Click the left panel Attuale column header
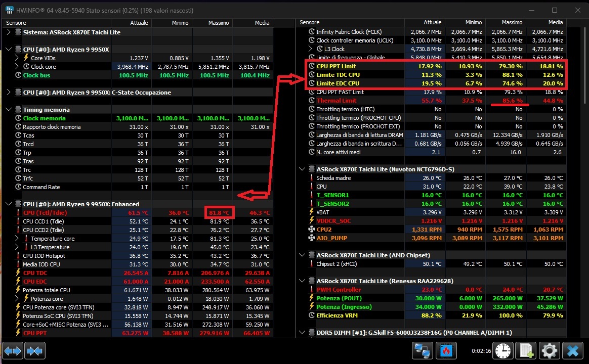This screenshot has height=364, width=589. [x=132, y=23]
